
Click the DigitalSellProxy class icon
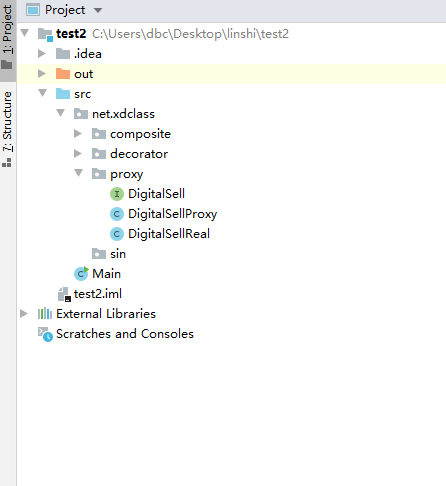[117, 214]
